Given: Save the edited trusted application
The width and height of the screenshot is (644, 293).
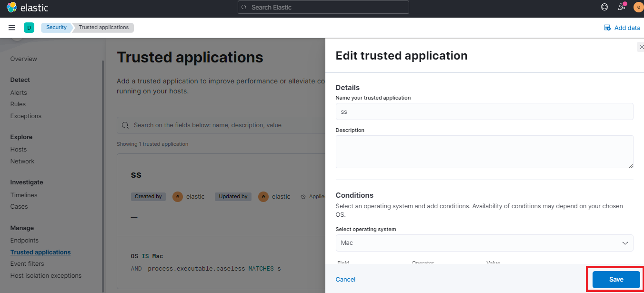Looking at the screenshot, I should (615, 279).
